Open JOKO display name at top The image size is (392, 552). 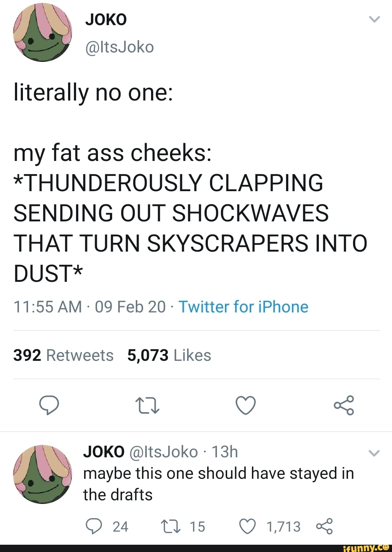click(x=106, y=20)
